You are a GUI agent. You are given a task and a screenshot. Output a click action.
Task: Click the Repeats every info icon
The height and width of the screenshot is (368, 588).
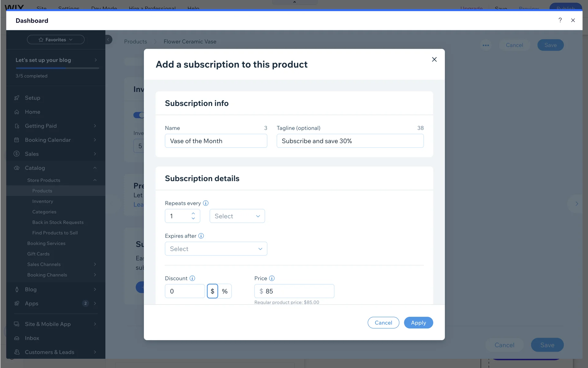[206, 203]
